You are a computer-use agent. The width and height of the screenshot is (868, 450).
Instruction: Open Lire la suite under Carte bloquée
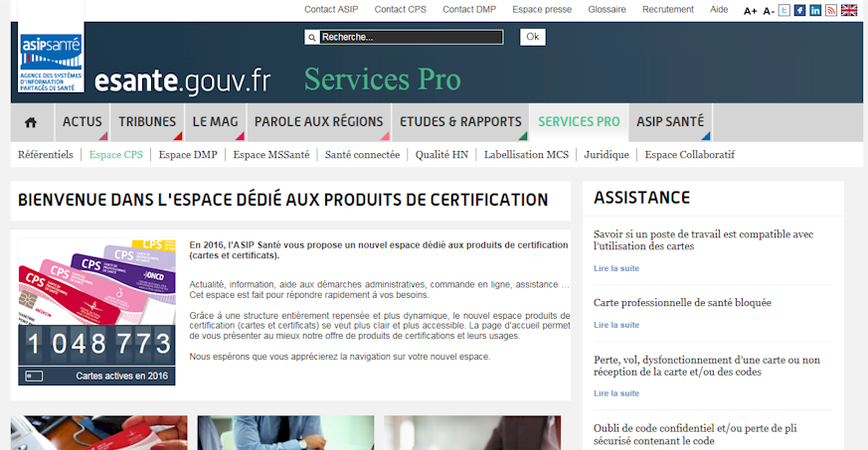[616, 325]
